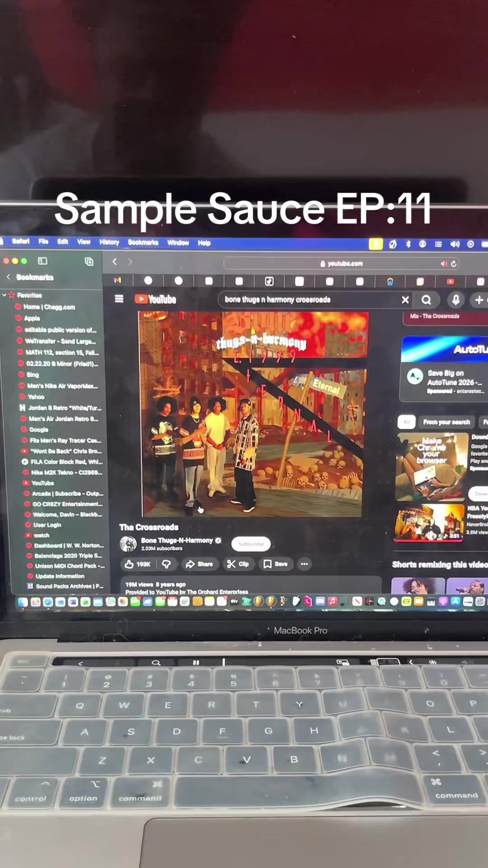
Task: Open more actions three-dot menu below video
Action: pos(305,564)
